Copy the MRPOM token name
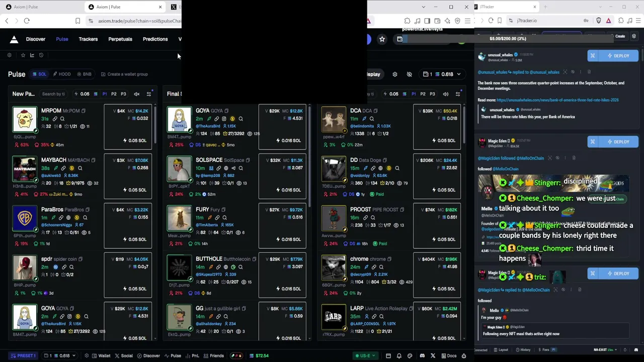 [x=84, y=111]
